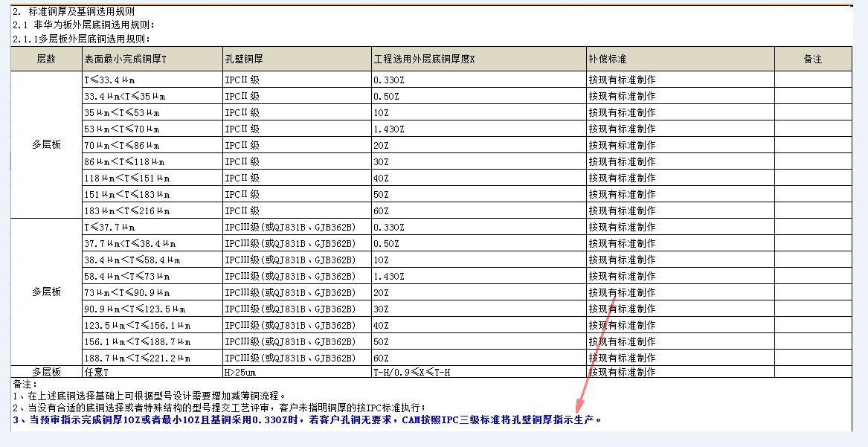Screen dimensions: 868x447
Task: Select the '补偿标准' column header
Action: click(681, 59)
